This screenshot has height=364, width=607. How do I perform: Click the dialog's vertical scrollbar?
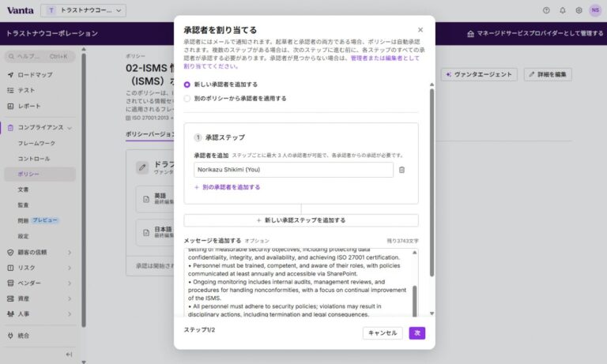coord(432,182)
